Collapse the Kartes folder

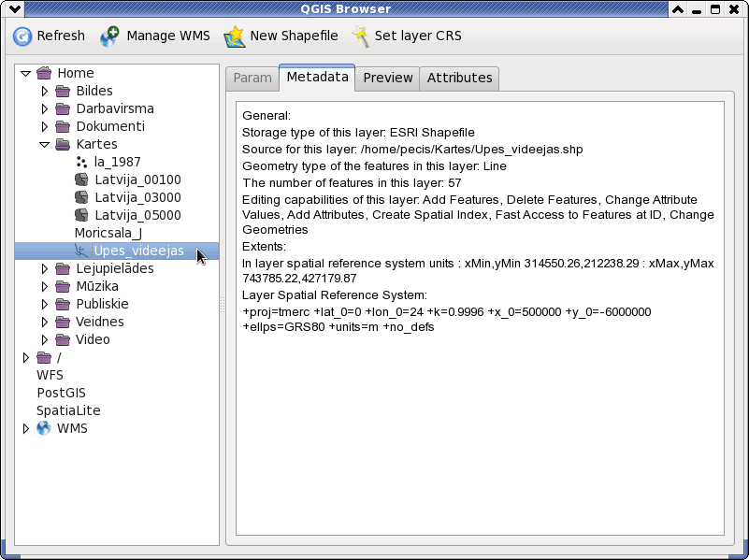(45, 145)
